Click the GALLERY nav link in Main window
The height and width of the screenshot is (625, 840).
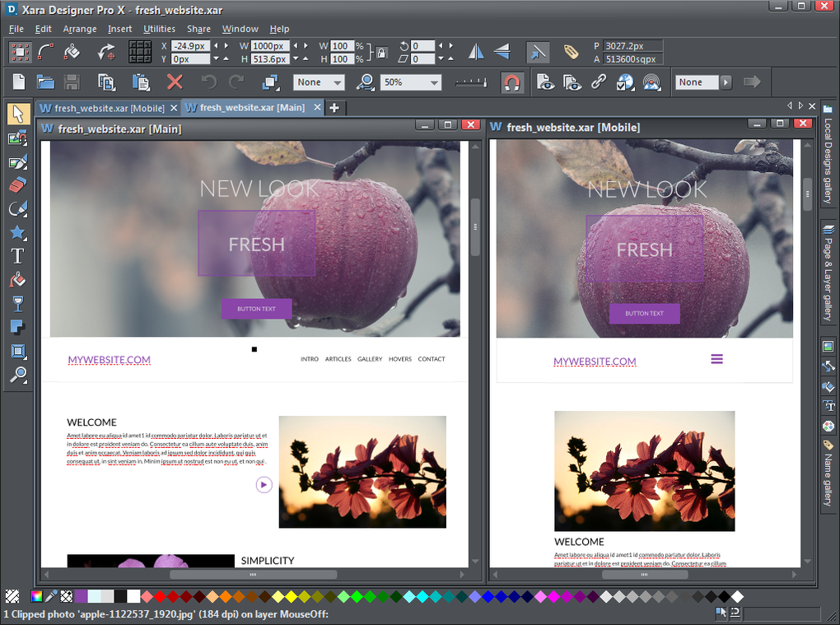[x=370, y=359]
